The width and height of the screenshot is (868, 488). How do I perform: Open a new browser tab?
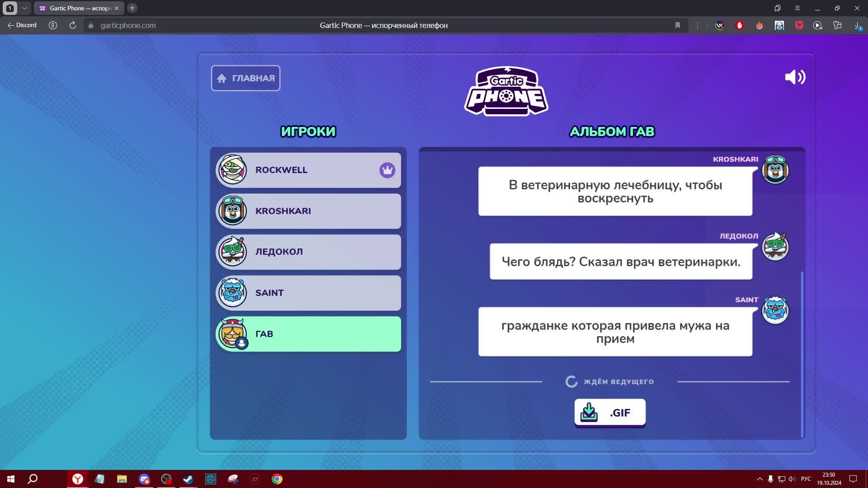tap(132, 8)
